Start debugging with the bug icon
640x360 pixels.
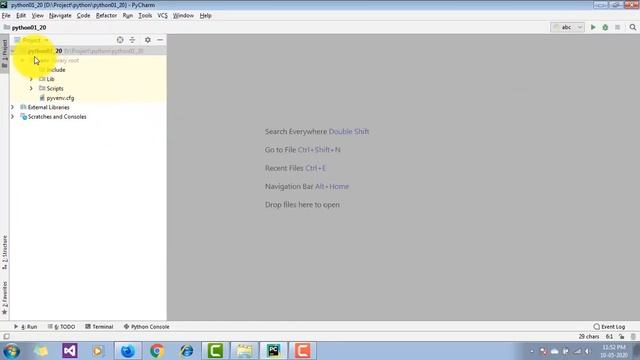pos(605,27)
